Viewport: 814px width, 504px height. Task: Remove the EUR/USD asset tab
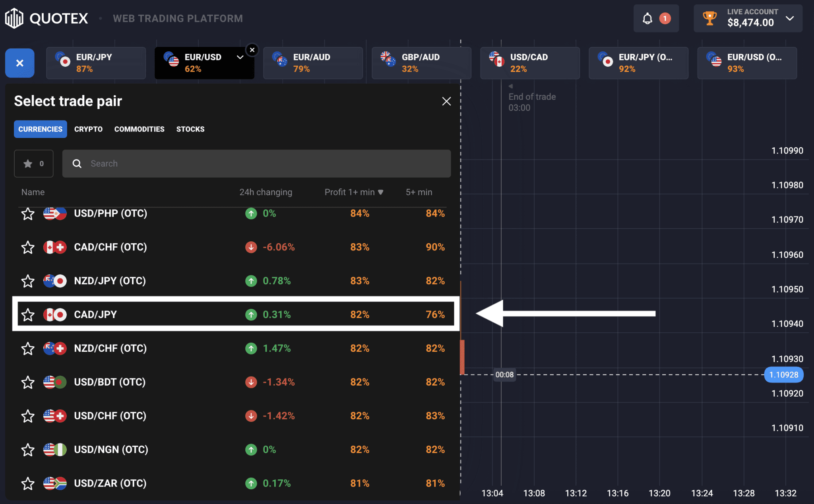(252, 50)
